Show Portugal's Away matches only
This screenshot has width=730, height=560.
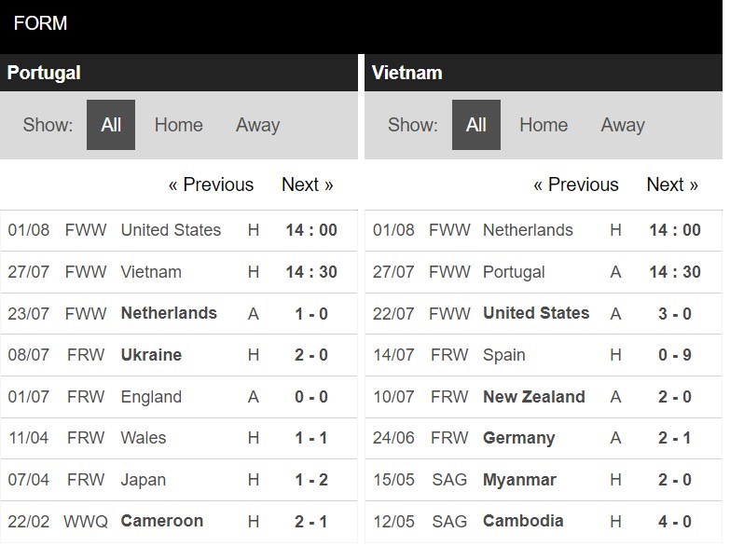[x=258, y=125]
